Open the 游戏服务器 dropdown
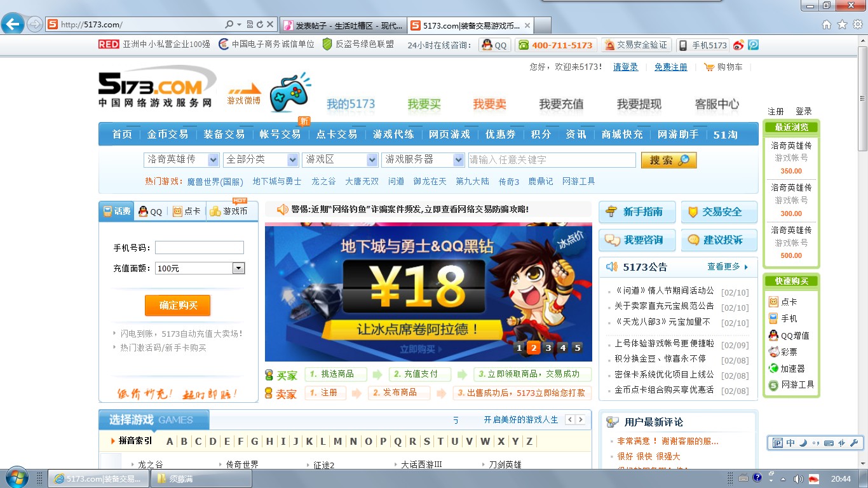 tap(423, 159)
